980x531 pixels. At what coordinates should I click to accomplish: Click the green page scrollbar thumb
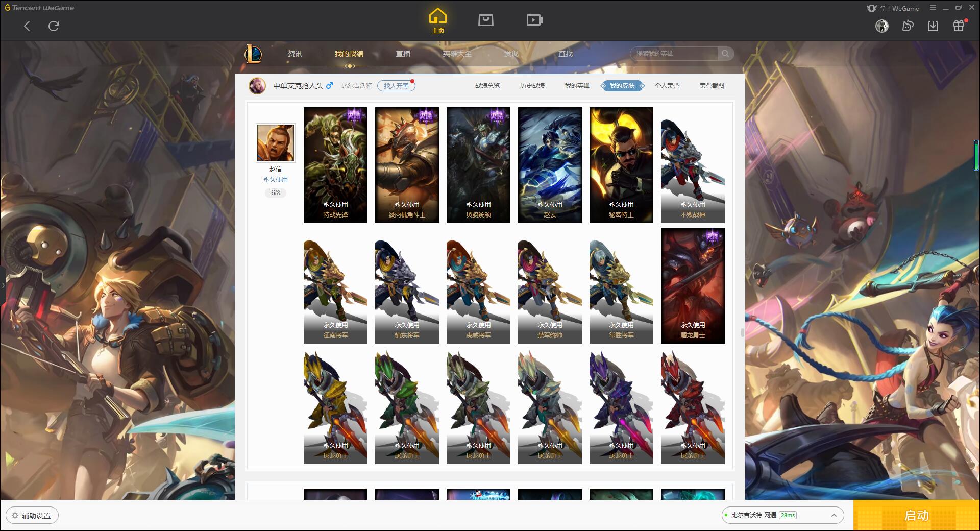point(976,155)
